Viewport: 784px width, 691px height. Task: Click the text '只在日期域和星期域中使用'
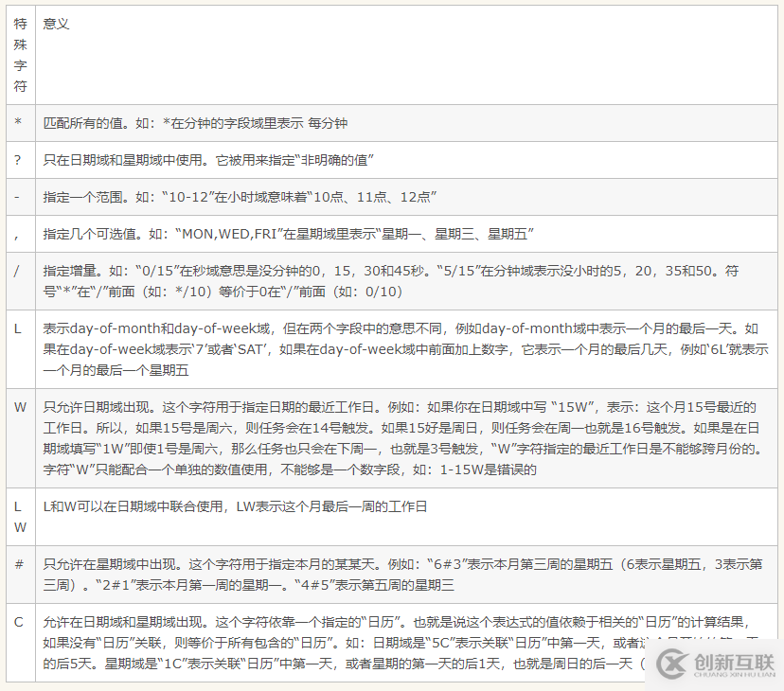pyautogui.click(x=122, y=161)
